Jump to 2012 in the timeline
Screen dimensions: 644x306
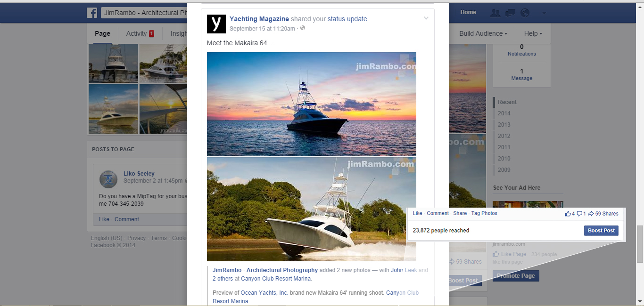tap(504, 136)
